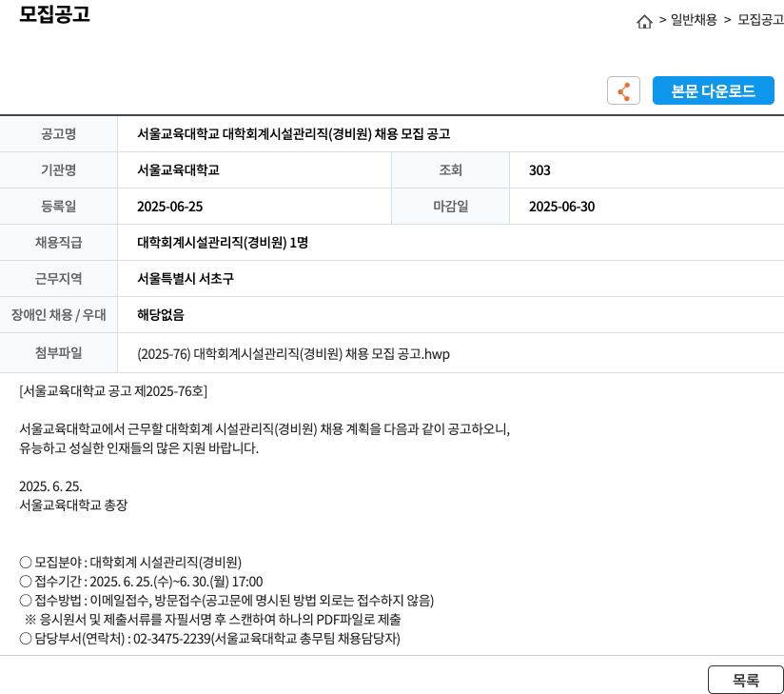Click the orange share icon button
Viewport: 784px width, 694px height.
tap(623, 90)
